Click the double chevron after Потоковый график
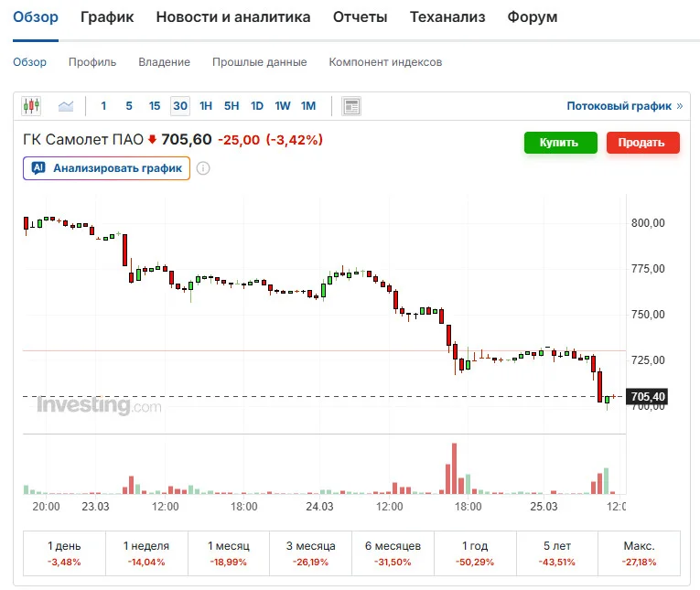 (x=680, y=106)
